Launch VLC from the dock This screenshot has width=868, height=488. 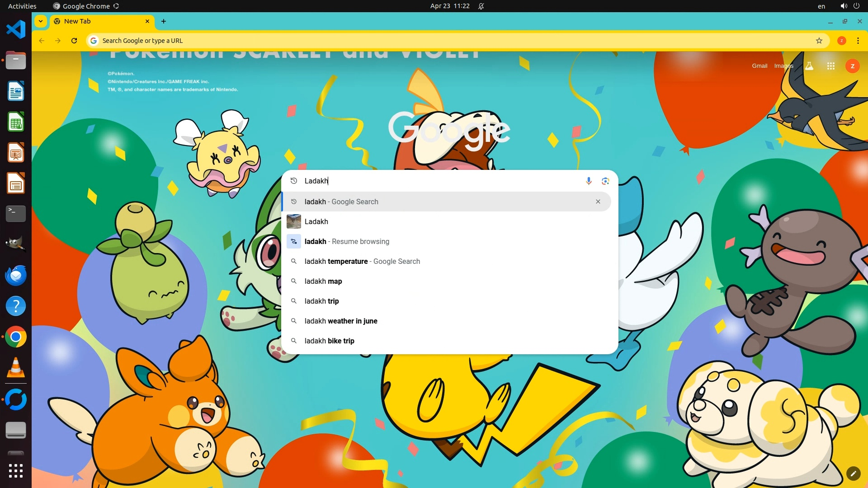[16, 367]
